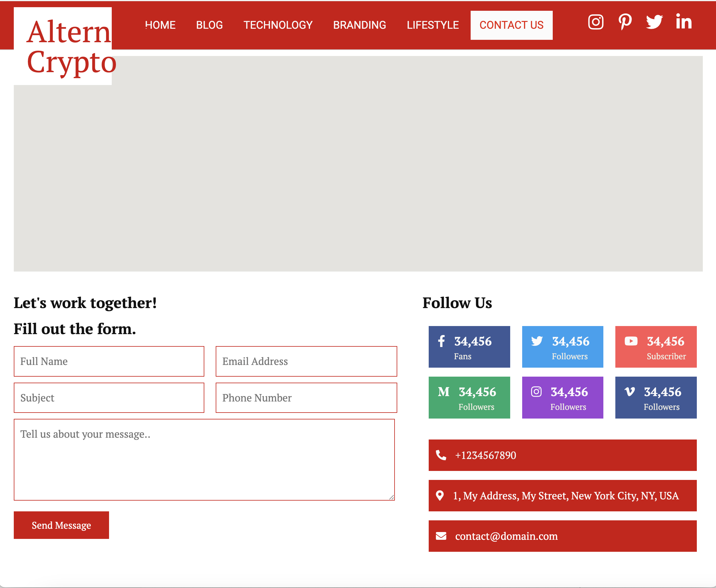Open the BRANDING menu item
This screenshot has width=716, height=588.
(x=359, y=25)
